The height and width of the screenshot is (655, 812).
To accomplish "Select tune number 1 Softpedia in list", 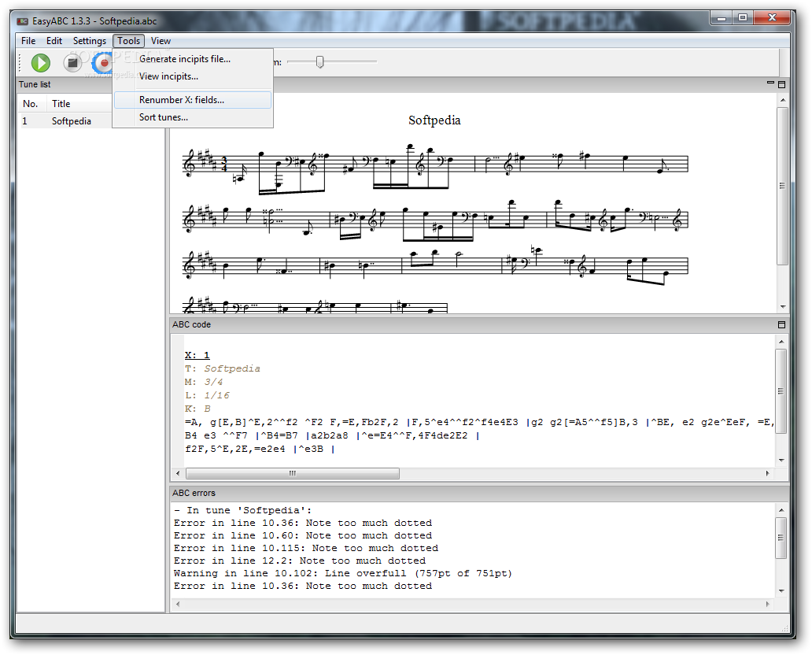I will click(90, 121).
